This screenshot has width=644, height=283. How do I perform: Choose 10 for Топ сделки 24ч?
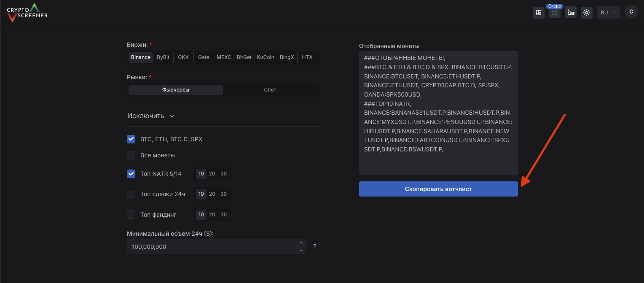click(x=201, y=194)
